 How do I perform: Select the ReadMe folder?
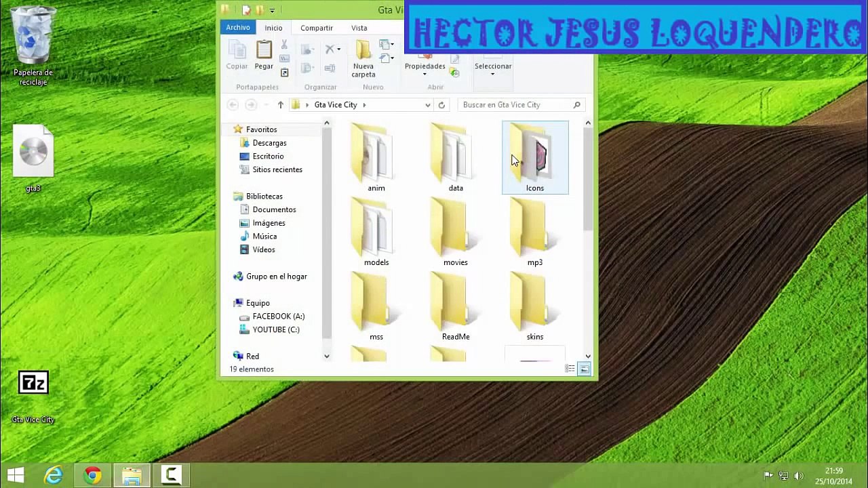[x=456, y=307]
